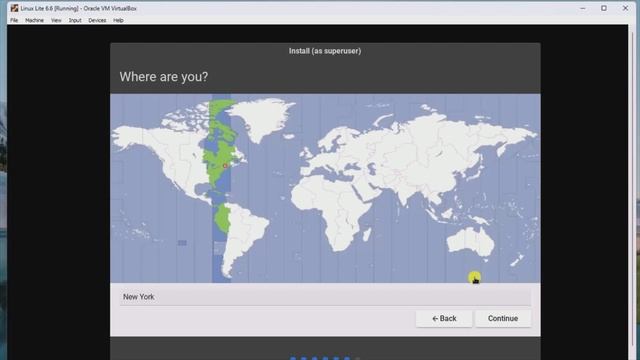Open the Devices menu
The image size is (640, 360).
pyautogui.click(x=97, y=20)
